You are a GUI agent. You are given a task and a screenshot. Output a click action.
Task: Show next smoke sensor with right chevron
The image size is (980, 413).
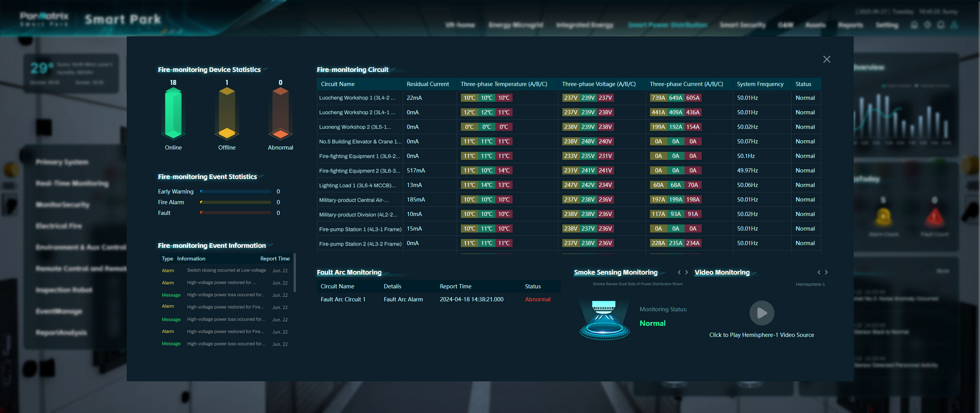click(x=686, y=272)
